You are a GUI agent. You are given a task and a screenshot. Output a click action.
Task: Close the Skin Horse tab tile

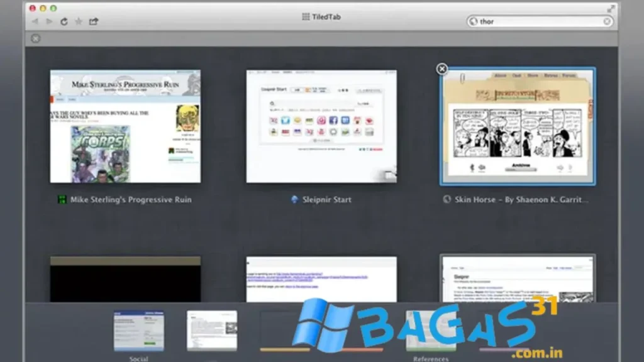[442, 69]
